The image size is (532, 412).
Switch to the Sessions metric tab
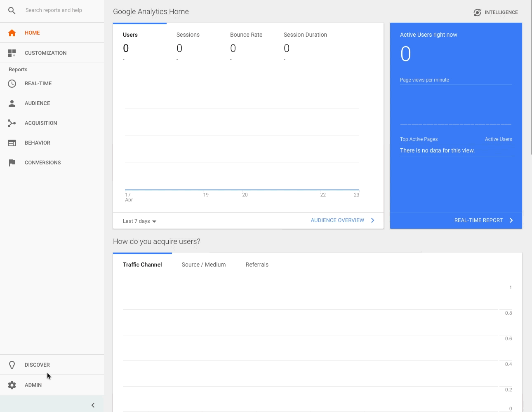pyautogui.click(x=188, y=35)
